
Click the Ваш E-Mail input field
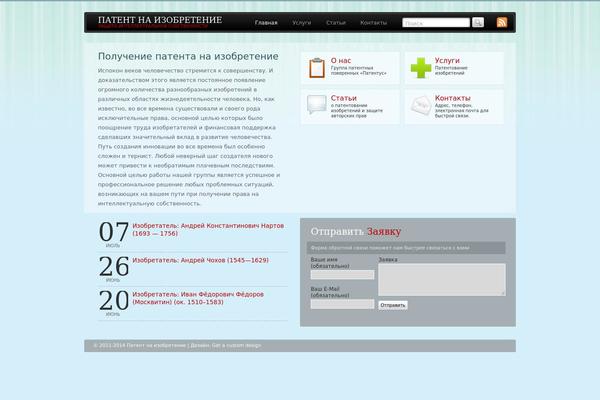coord(342,304)
